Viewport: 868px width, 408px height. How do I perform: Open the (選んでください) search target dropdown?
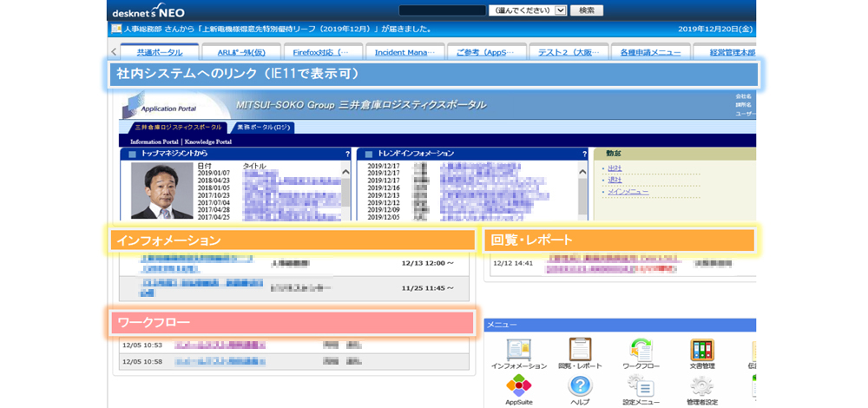[527, 10]
